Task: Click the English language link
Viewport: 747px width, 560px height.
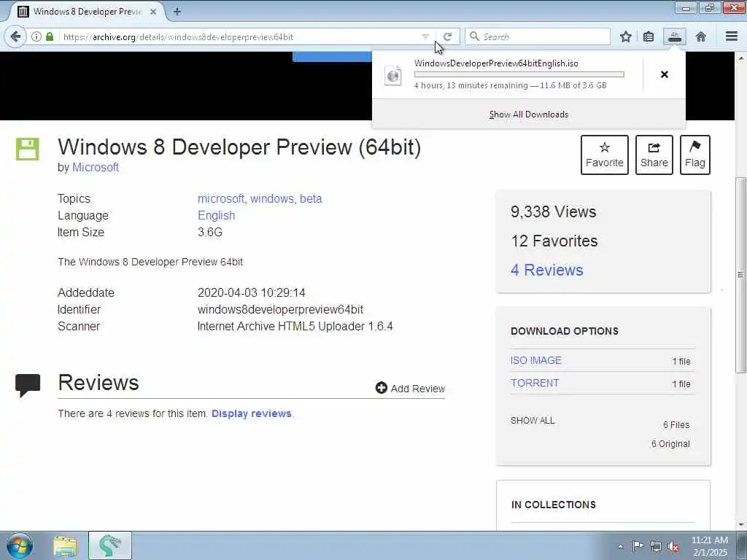Action: coord(216,215)
